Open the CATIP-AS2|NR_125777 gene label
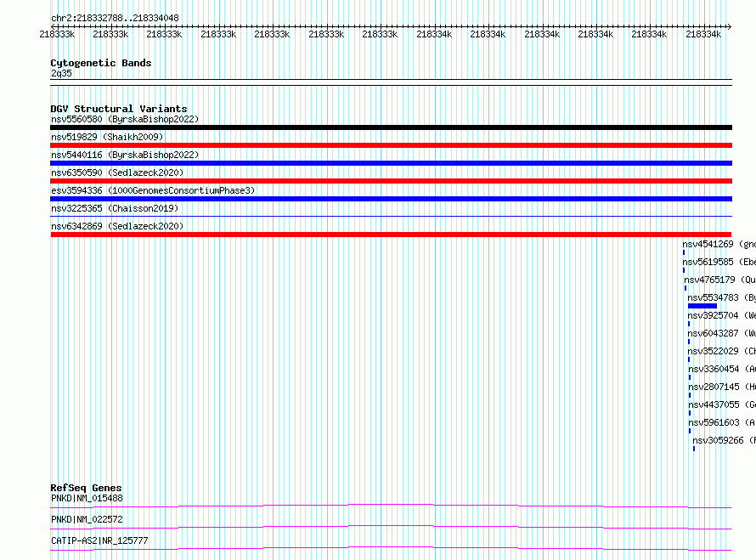Viewport: 756px width, 560px height. coord(99,540)
